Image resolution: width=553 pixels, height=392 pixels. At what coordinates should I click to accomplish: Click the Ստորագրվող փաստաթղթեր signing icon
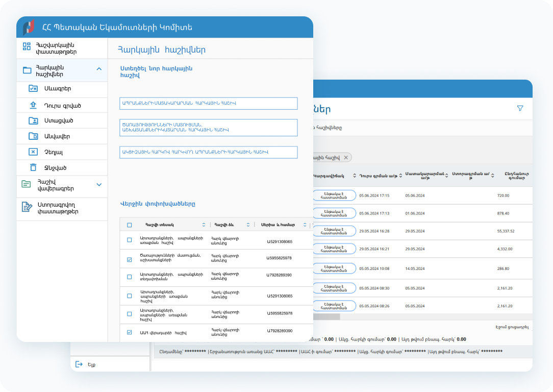point(27,207)
